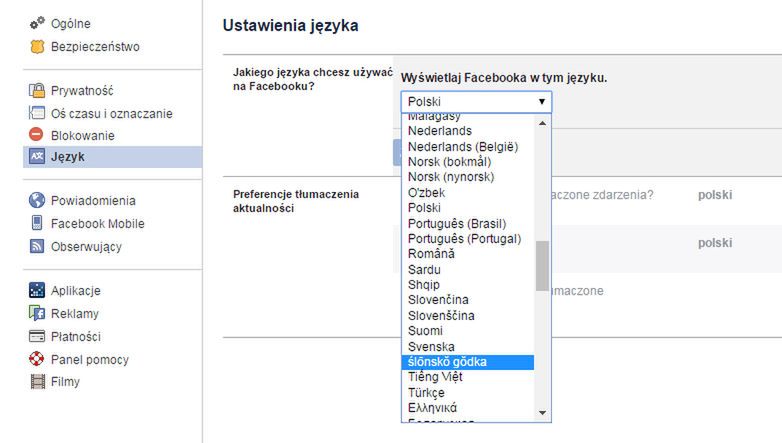This screenshot has width=782, height=443.
Task: Click the Filmy film strip icon
Action: click(x=37, y=381)
